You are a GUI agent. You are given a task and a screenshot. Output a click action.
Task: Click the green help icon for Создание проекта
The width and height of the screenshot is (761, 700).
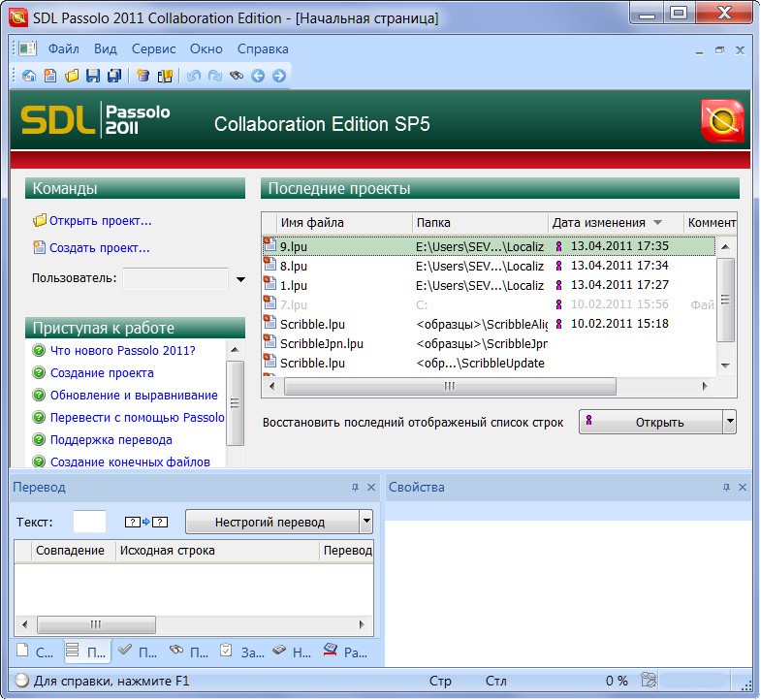(x=39, y=372)
